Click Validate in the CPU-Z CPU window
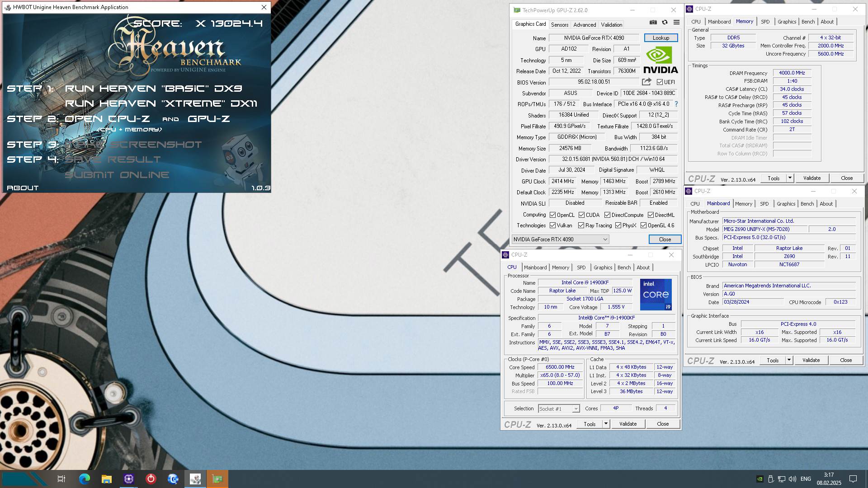This screenshot has height=488, width=868. (628, 424)
